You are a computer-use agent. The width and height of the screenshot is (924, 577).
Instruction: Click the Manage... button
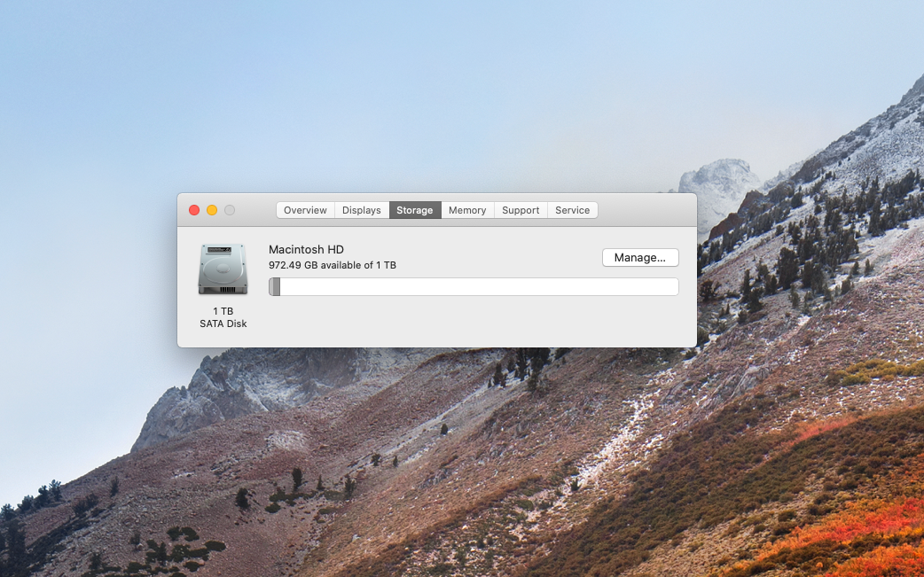click(x=640, y=257)
